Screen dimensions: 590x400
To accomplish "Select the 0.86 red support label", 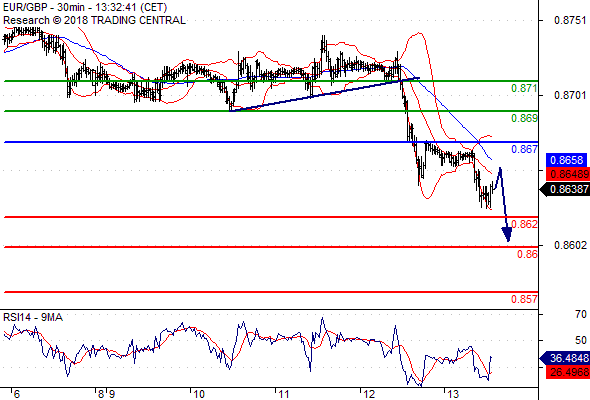I will tap(527, 254).
